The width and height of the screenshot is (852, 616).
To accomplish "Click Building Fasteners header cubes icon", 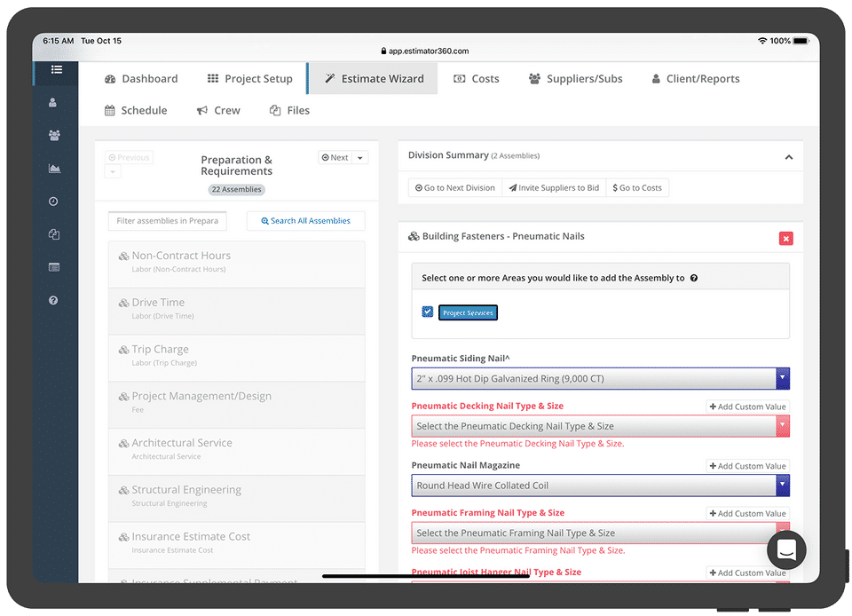I will [x=414, y=236].
